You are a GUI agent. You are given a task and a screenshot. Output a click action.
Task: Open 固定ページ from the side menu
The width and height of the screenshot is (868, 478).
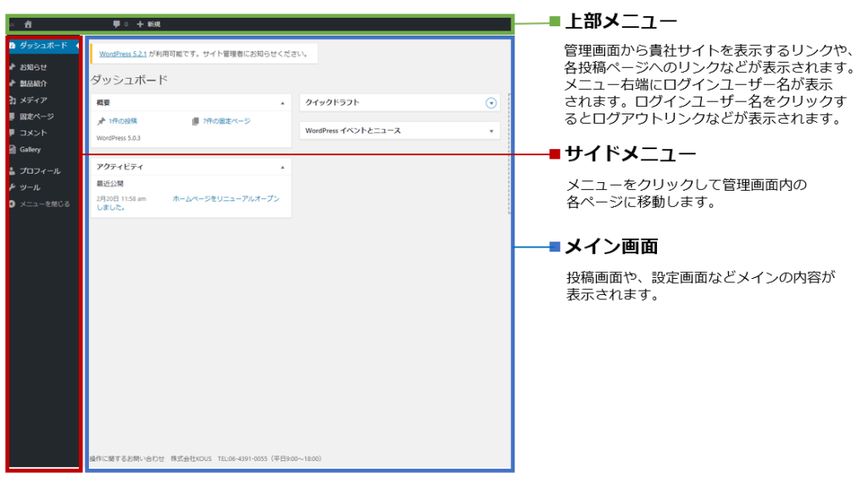36,116
